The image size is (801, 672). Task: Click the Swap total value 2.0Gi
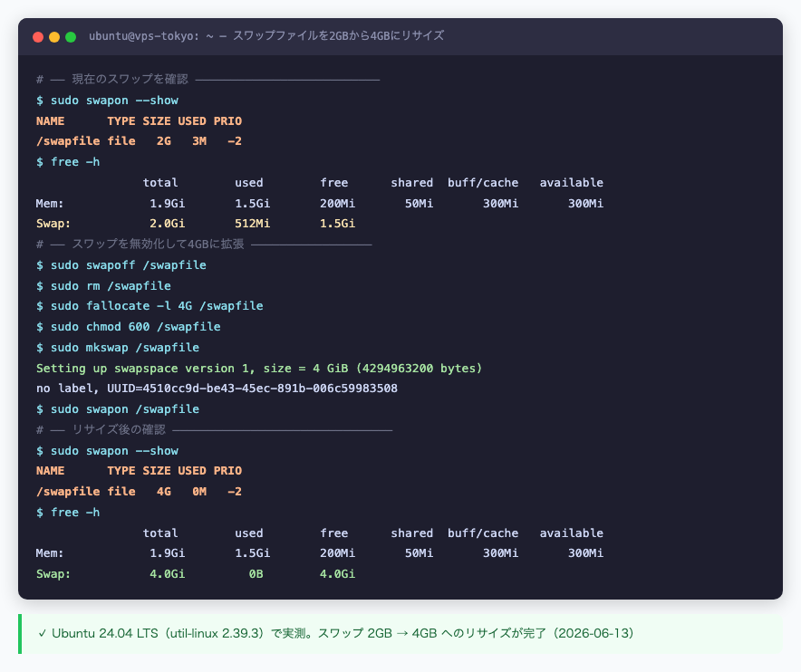click(167, 224)
